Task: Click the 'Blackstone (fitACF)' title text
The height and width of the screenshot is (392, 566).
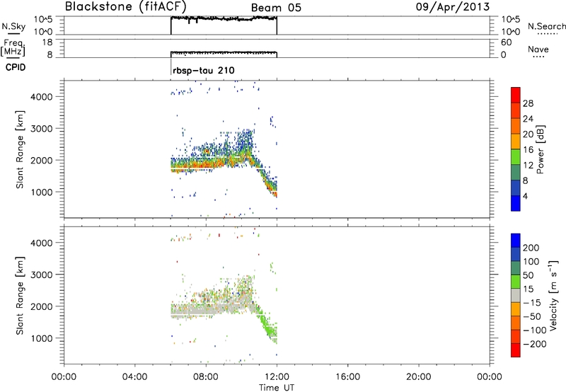Action: pyautogui.click(x=126, y=7)
